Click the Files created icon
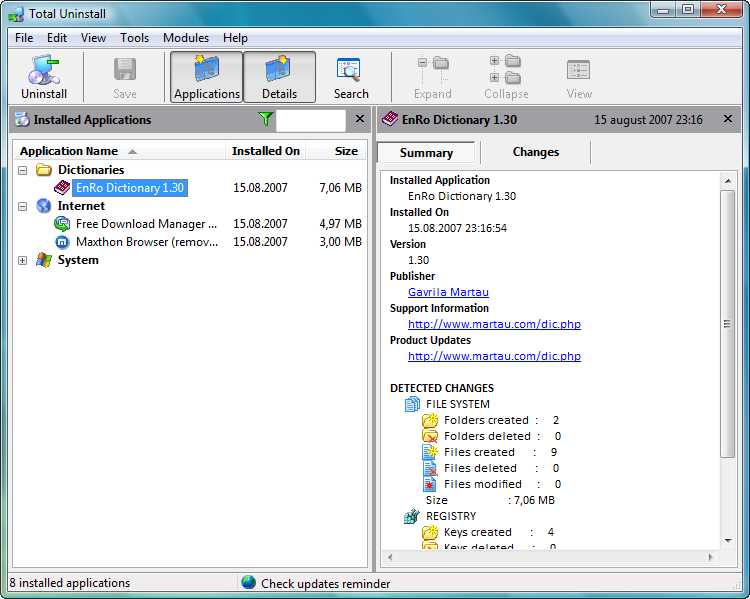This screenshot has width=750, height=599. coord(430,452)
